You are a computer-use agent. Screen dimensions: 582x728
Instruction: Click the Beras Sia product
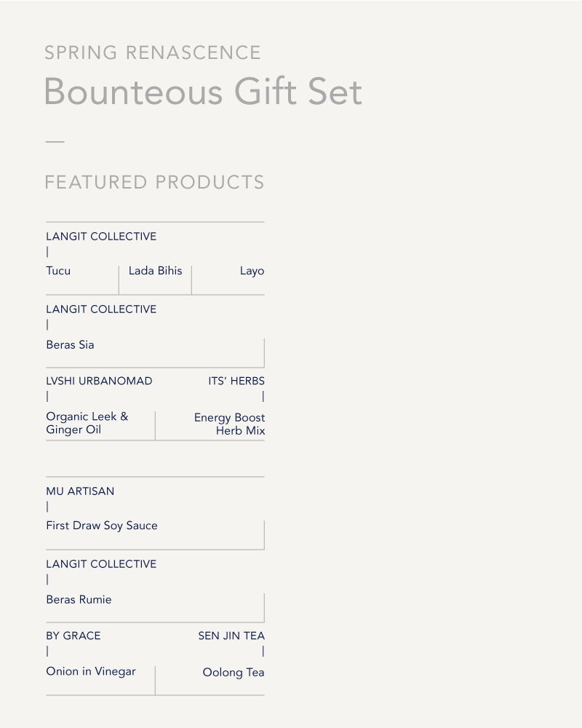pyautogui.click(x=70, y=344)
